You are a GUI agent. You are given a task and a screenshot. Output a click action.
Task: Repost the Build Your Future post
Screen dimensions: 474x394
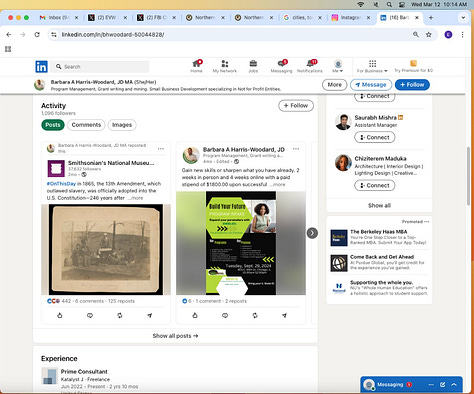[x=255, y=315]
